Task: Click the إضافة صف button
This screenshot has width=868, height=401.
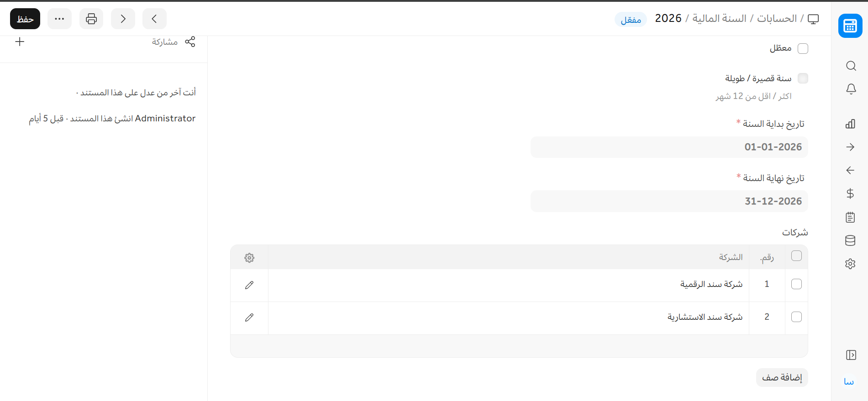Action: click(x=782, y=377)
